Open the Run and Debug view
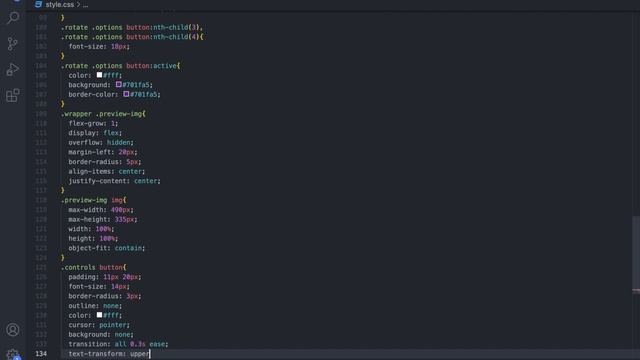Viewport: 640px width, 360px height. (13, 69)
